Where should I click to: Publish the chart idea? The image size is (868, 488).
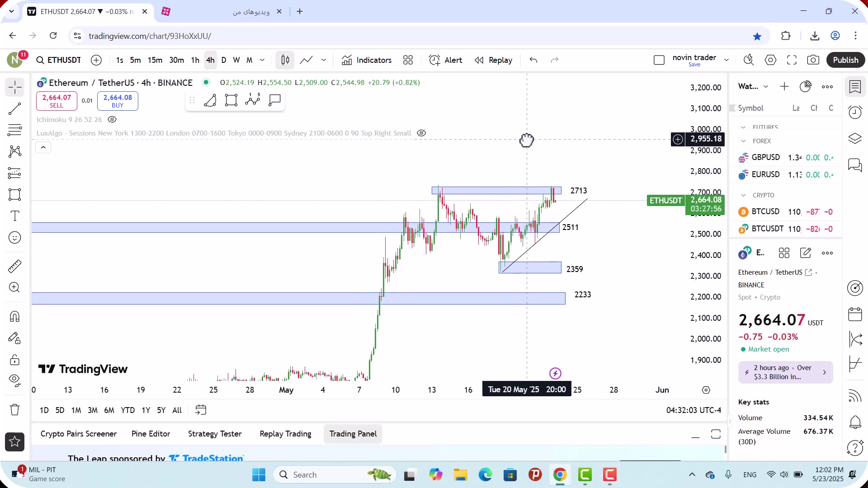pos(845,60)
